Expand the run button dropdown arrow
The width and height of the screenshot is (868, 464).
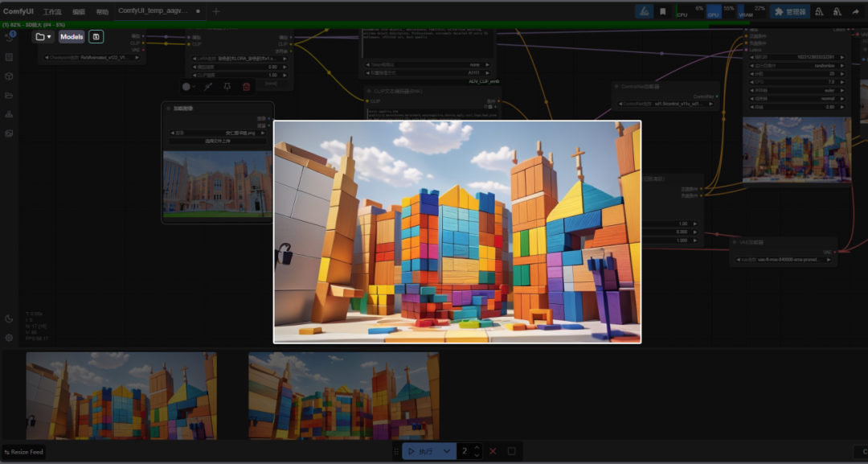point(448,452)
